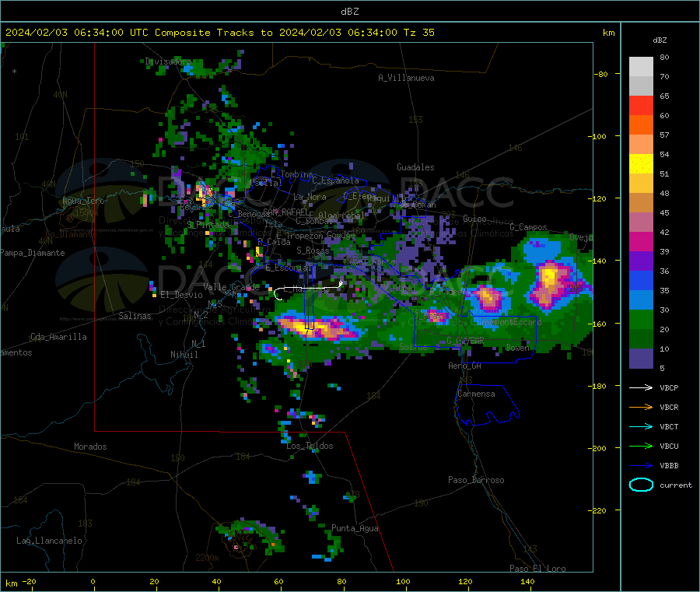Click the 'SAN_RAFAEL' map label
700x592 pixels.
click(x=285, y=212)
